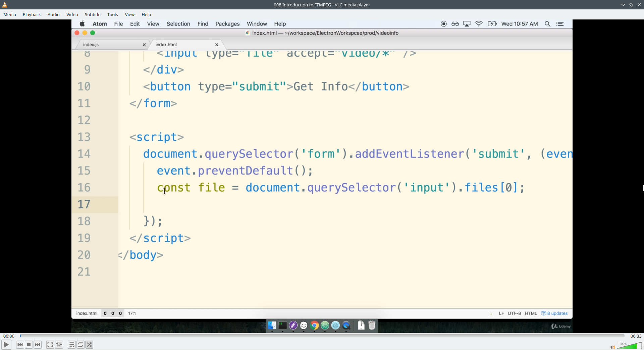
Task: Show VLC extended settings panel
Action: [x=59, y=345]
